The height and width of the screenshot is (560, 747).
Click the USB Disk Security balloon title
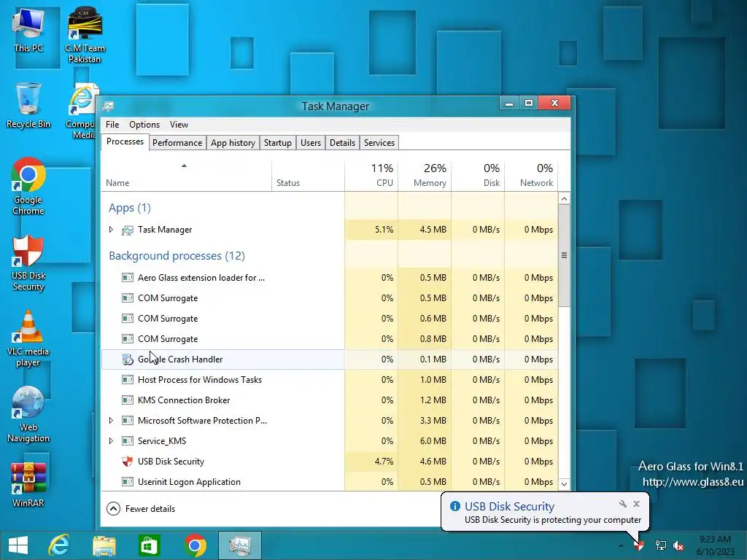[x=509, y=506]
